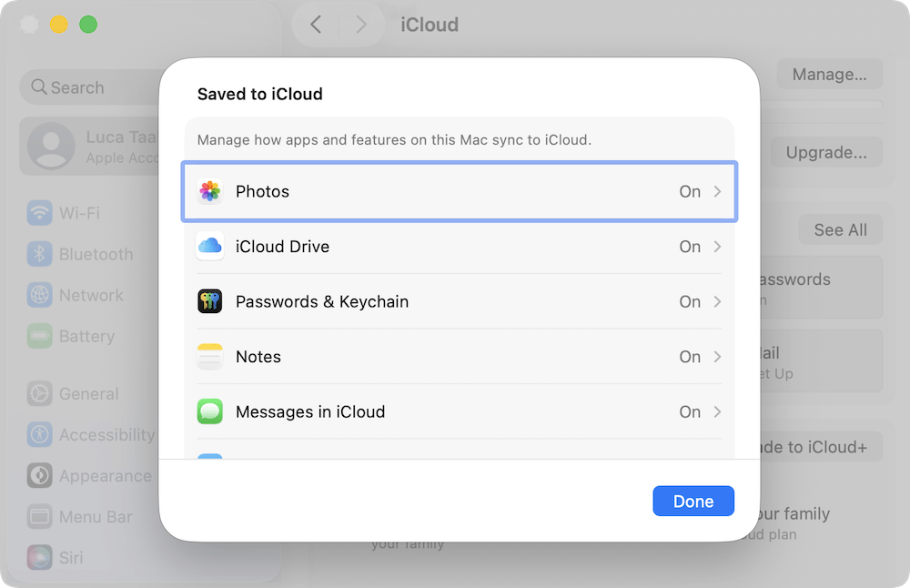Click the Photos app icon
Image resolution: width=910 pixels, height=588 pixels.
(210, 191)
